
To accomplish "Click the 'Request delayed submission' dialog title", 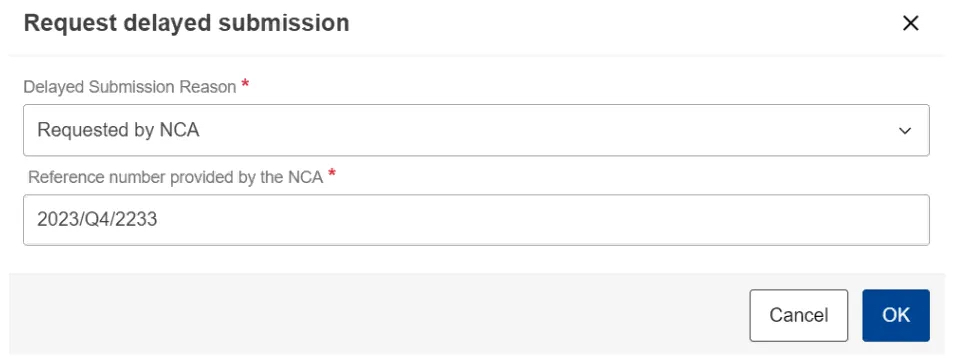I will click(x=186, y=23).
